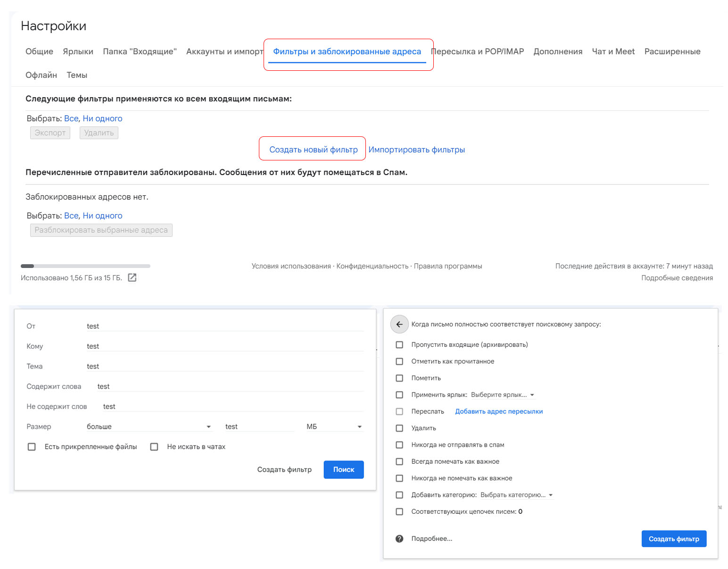Click the blue 'Поиск' button
Viewport: 728px width, 569px height.
(344, 469)
